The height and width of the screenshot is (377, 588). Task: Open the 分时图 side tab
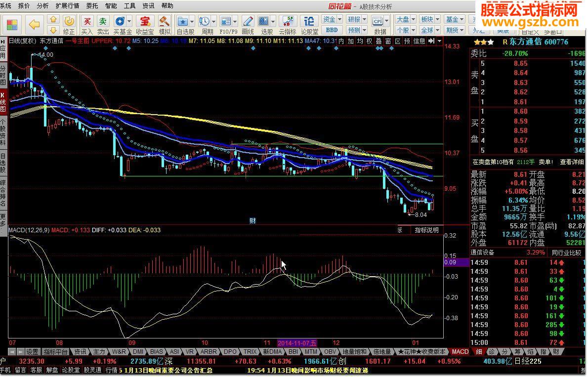pyautogui.click(x=3, y=76)
